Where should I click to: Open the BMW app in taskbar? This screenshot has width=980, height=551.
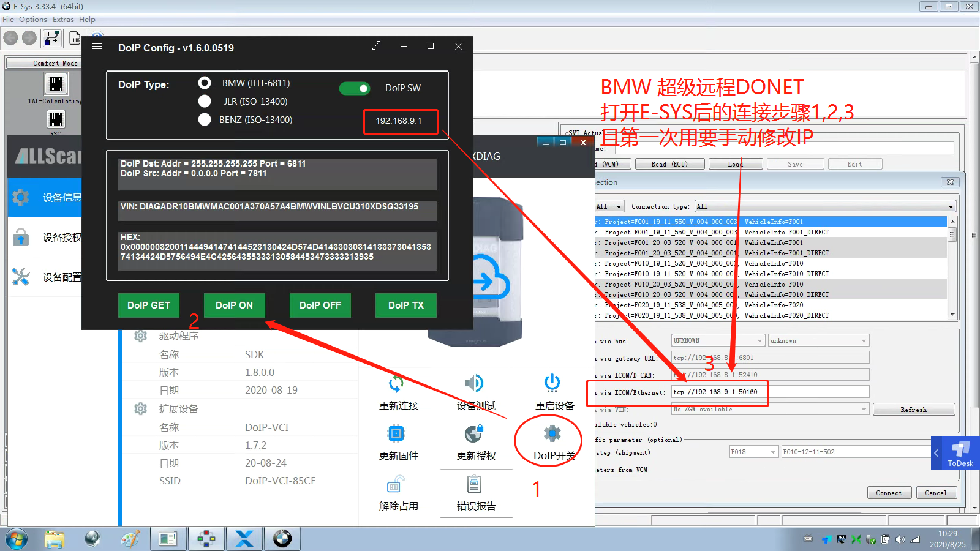click(x=282, y=539)
